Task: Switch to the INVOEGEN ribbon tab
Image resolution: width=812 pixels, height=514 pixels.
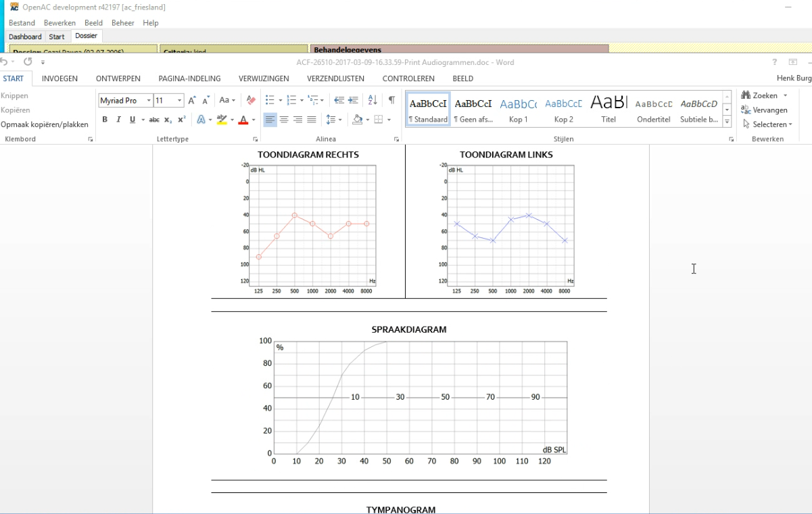Action: (x=59, y=78)
